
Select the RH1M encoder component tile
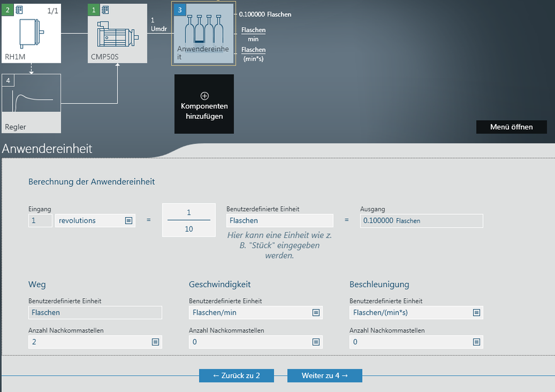click(x=31, y=35)
